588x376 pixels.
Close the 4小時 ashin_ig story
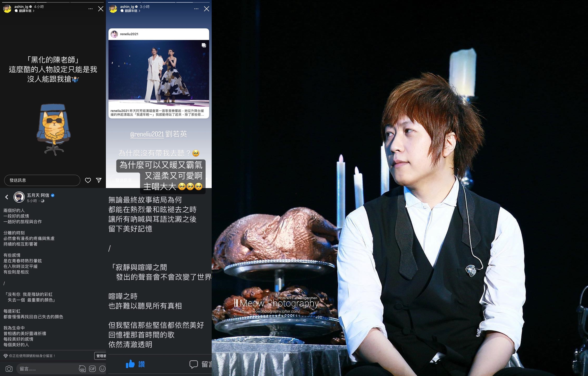pyautogui.click(x=101, y=9)
